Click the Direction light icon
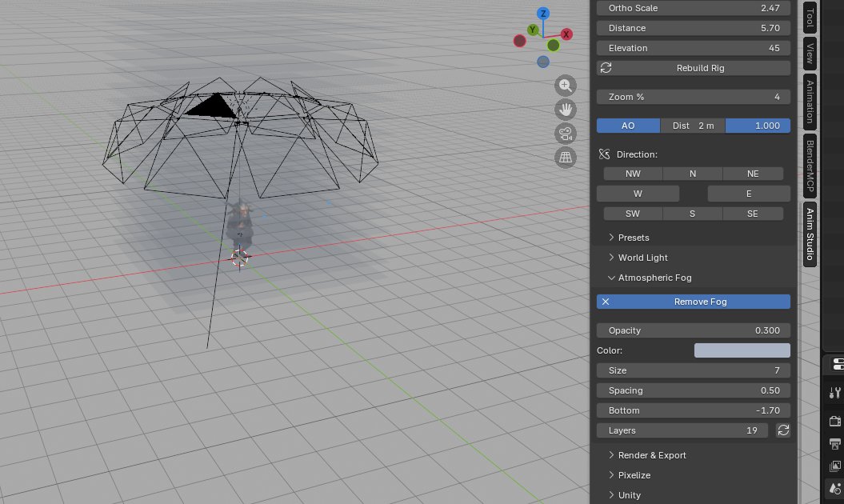 click(x=605, y=154)
